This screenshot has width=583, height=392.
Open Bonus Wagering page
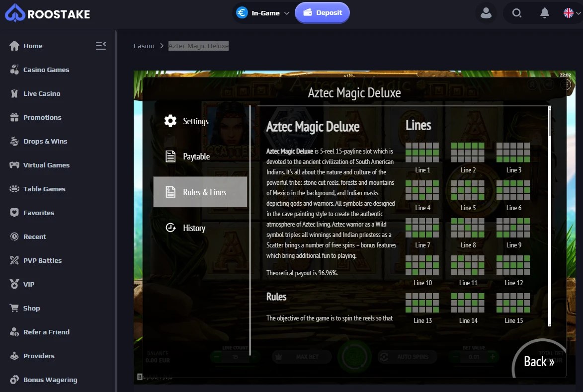click(50, 380)
